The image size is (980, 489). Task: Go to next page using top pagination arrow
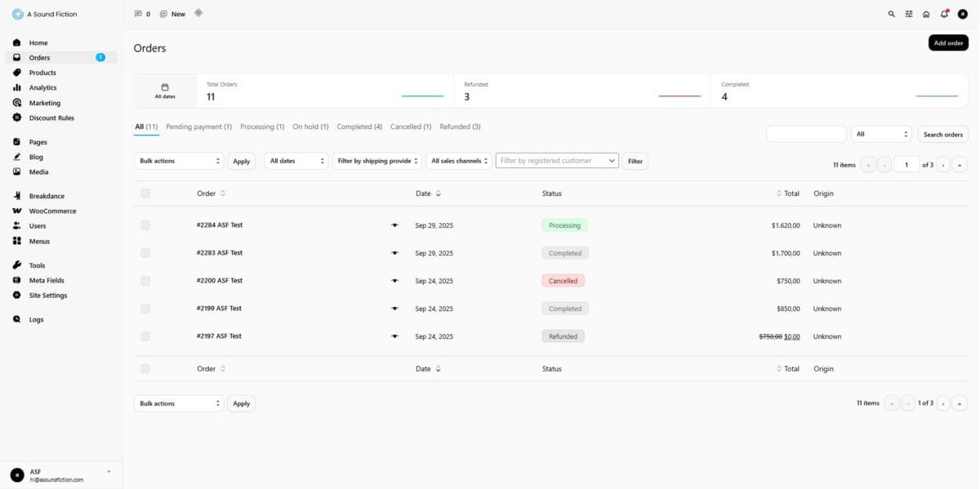pos(942,165)
